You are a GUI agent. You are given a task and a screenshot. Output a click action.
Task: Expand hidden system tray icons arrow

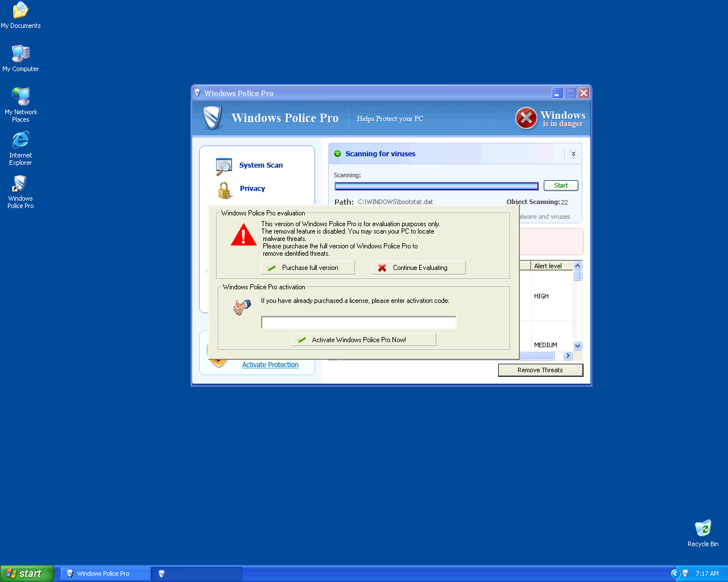(675, 573)
